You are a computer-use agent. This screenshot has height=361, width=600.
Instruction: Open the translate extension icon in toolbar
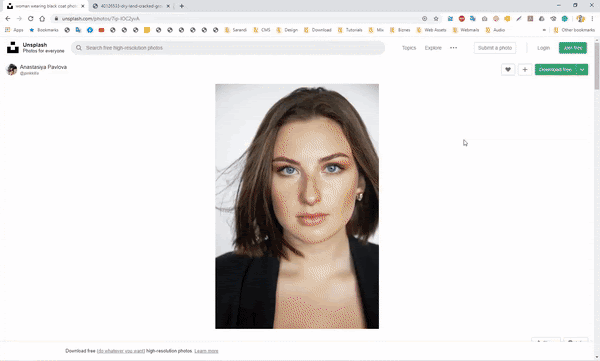[473, 18]
